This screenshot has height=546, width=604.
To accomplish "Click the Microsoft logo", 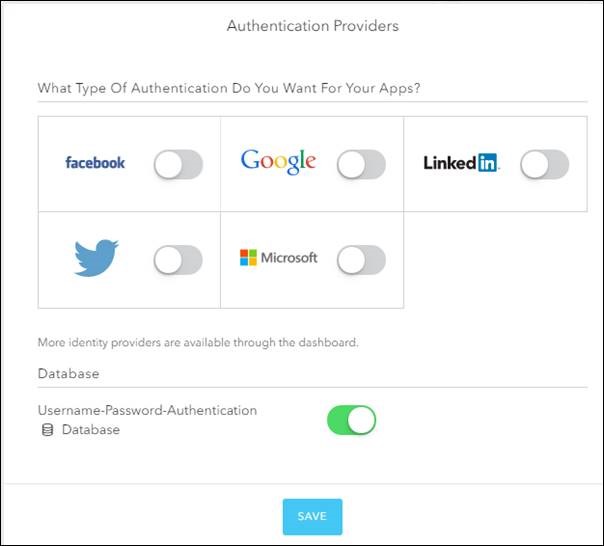I will [278, 258].
